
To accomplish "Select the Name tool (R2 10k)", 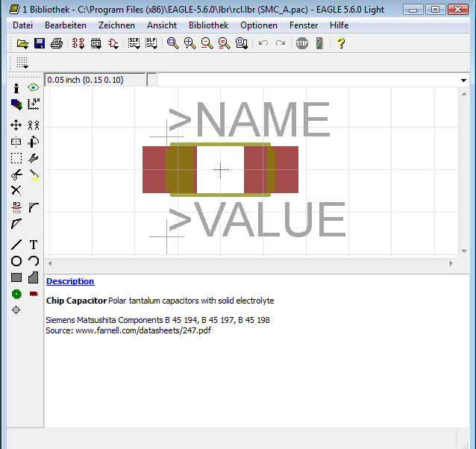I will click(x=16, y=208).
